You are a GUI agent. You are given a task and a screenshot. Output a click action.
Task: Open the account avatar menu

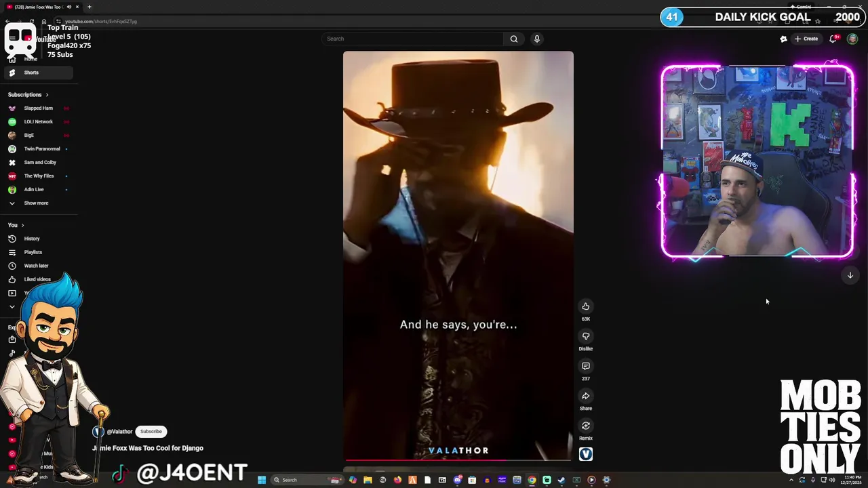(x=852, y=39)
